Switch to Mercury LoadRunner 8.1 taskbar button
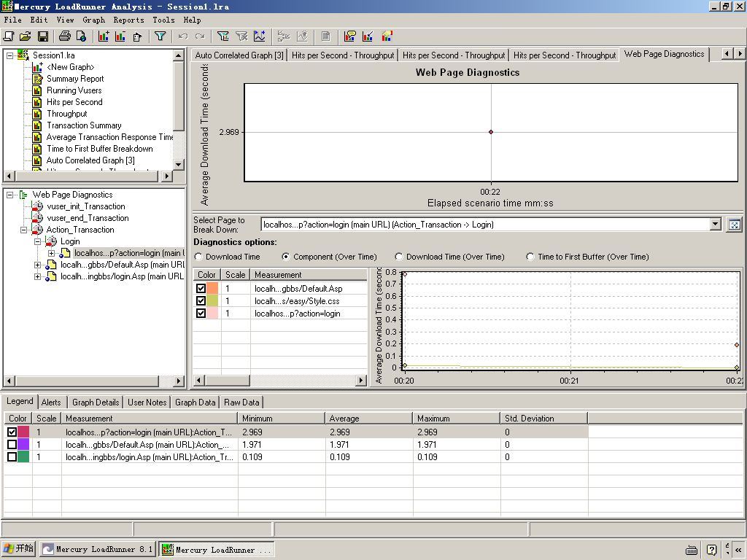 (x=98, y=550)
